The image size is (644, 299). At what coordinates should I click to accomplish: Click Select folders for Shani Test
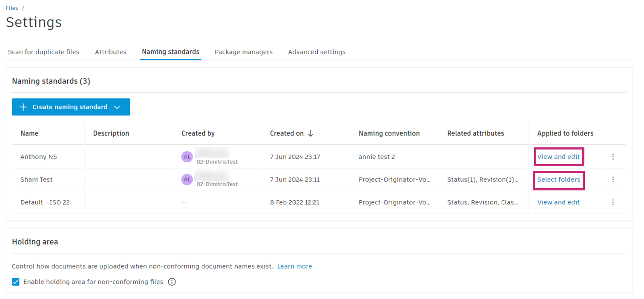[559, 180]
